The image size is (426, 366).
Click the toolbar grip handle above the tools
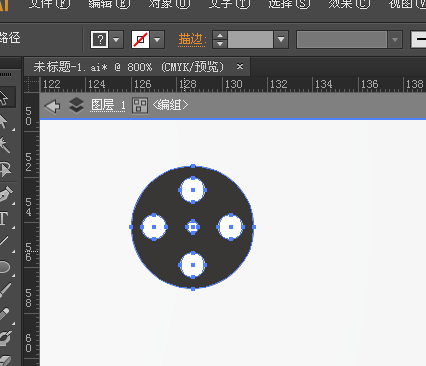click(x=6, y=74)
